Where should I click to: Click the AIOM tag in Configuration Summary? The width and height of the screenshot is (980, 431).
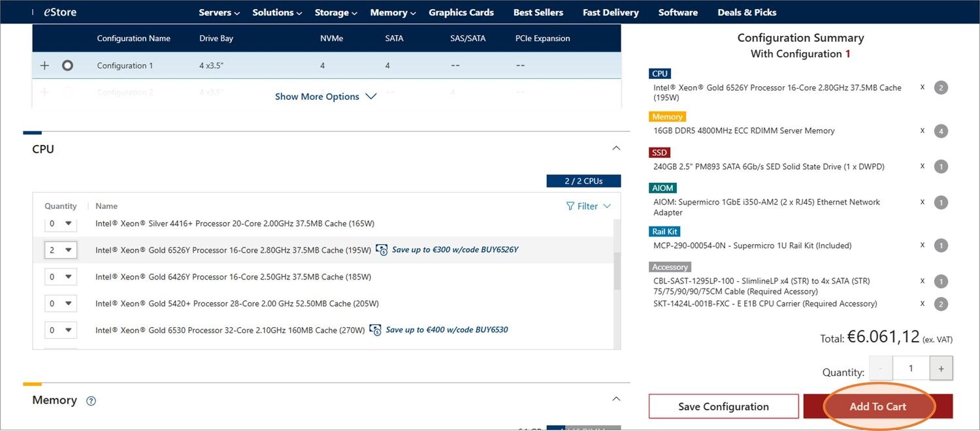[662, 188]
